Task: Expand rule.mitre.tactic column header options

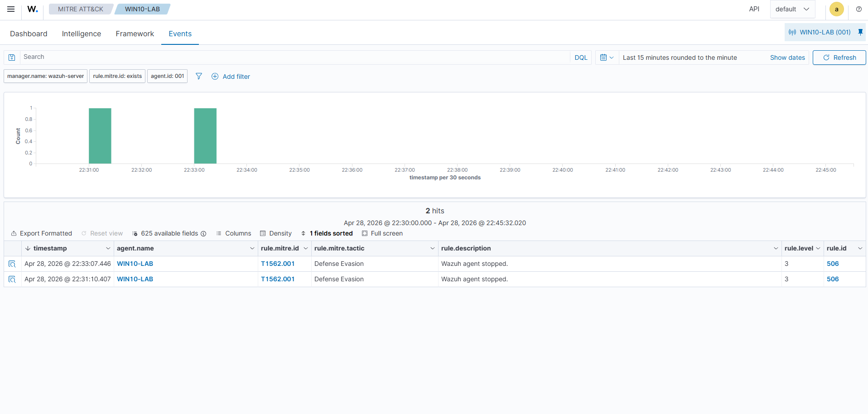Action: point(433,248)
